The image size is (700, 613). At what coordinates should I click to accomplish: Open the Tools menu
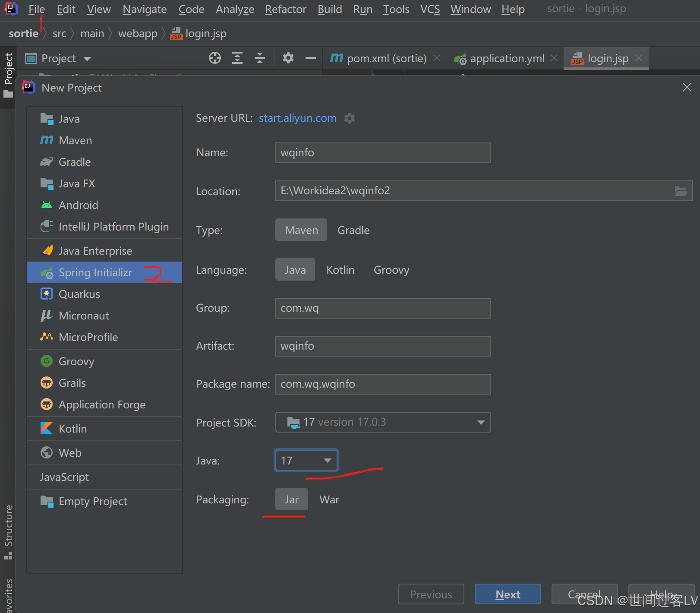[396, 9]
